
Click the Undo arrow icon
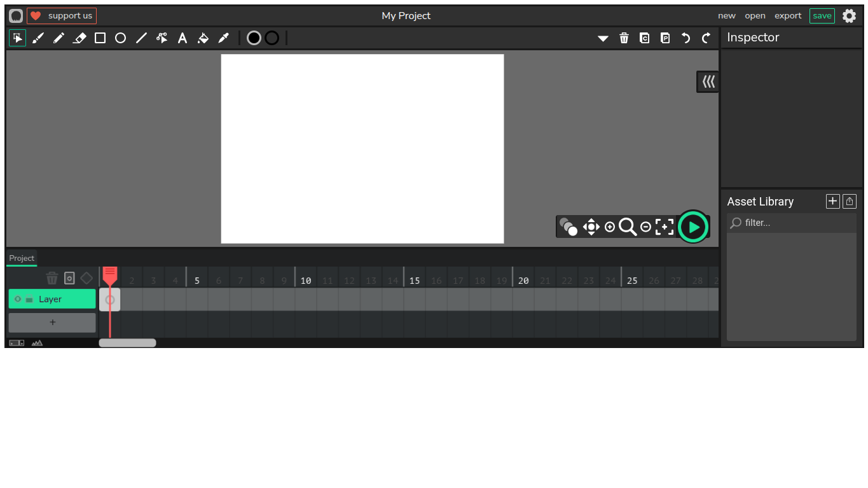click(685, 38)
